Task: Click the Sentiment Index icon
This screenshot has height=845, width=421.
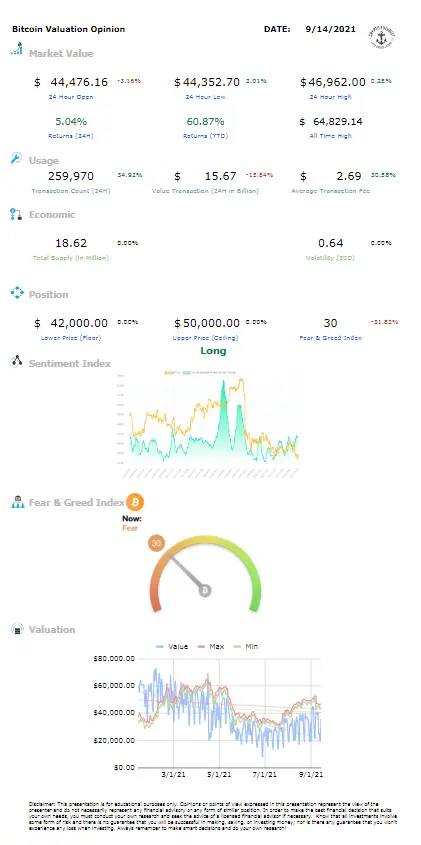Action: [16, 362]
